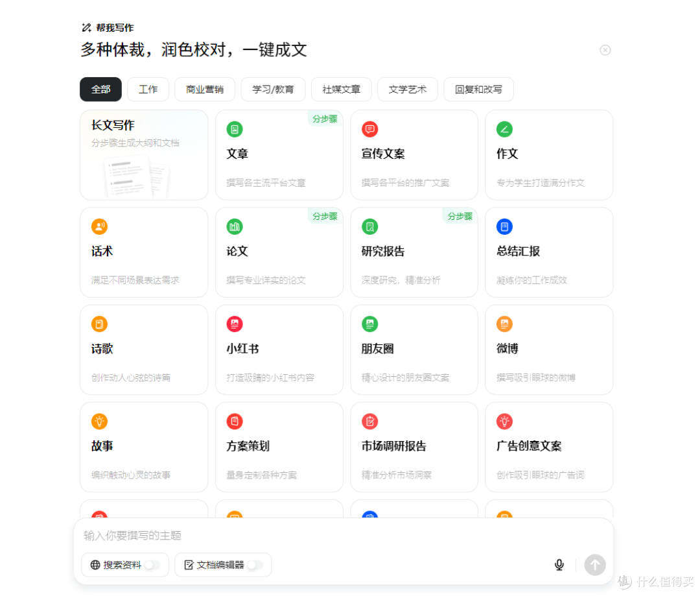The width and height of the screenshot is (700, 596).
Task: Click the 分步骤 badge on 论文 card
Action: [325, 216]
